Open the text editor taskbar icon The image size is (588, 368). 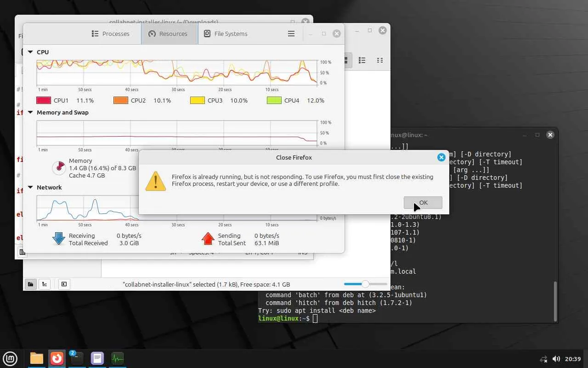(97, 358)
